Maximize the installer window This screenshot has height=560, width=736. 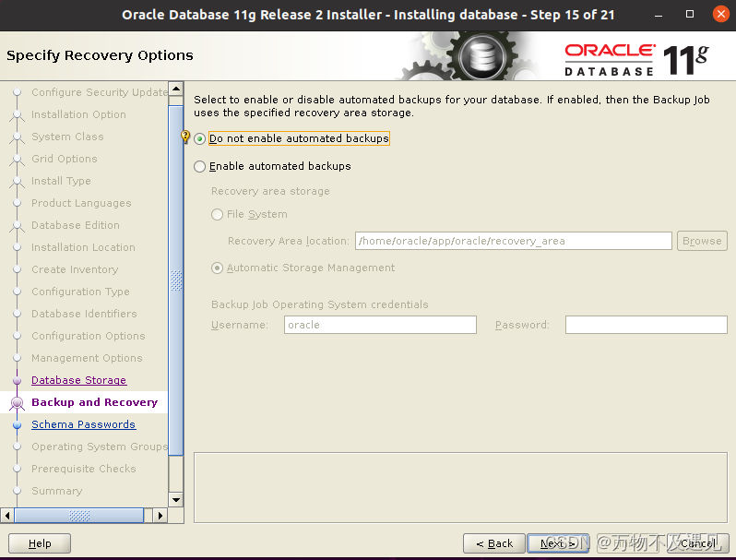click(690, 14)
